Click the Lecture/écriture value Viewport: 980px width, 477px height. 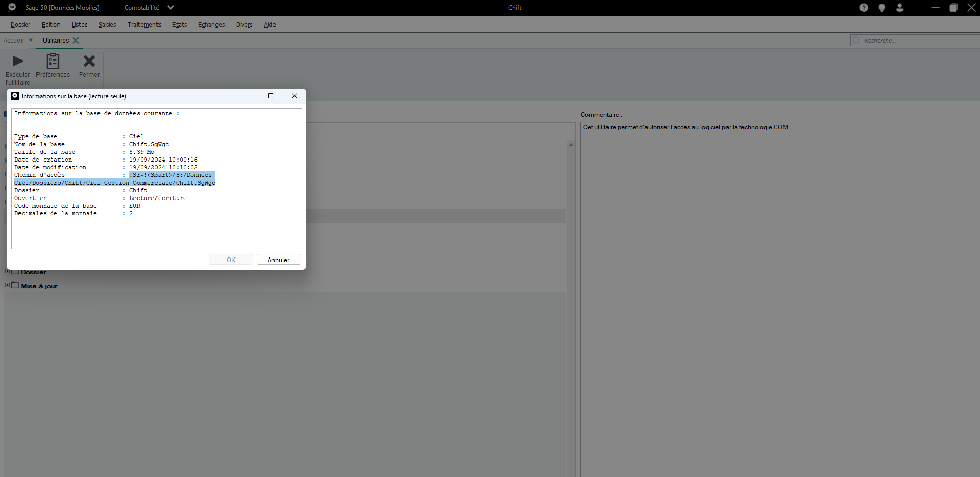pyautogui.click(x=158, y=198)
